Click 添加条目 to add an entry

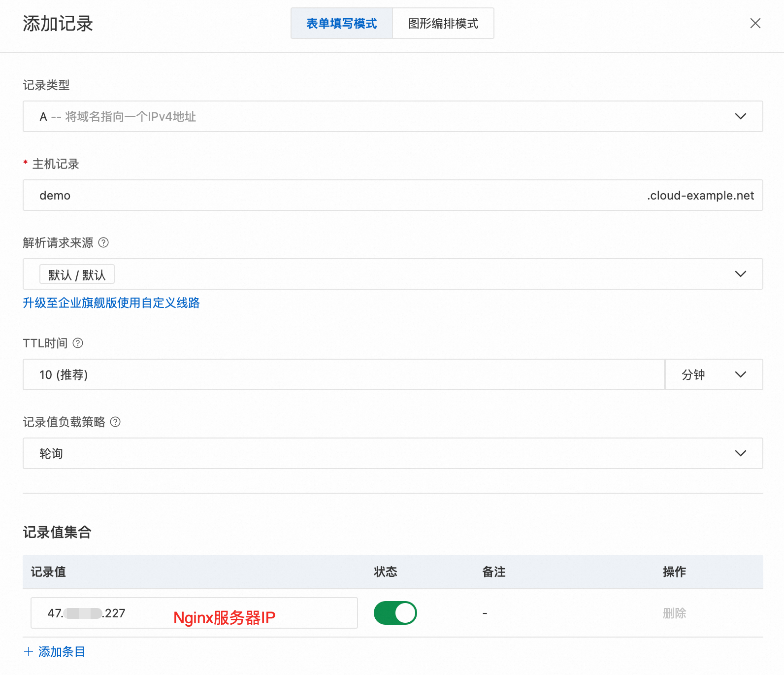[x=62, y=651]
